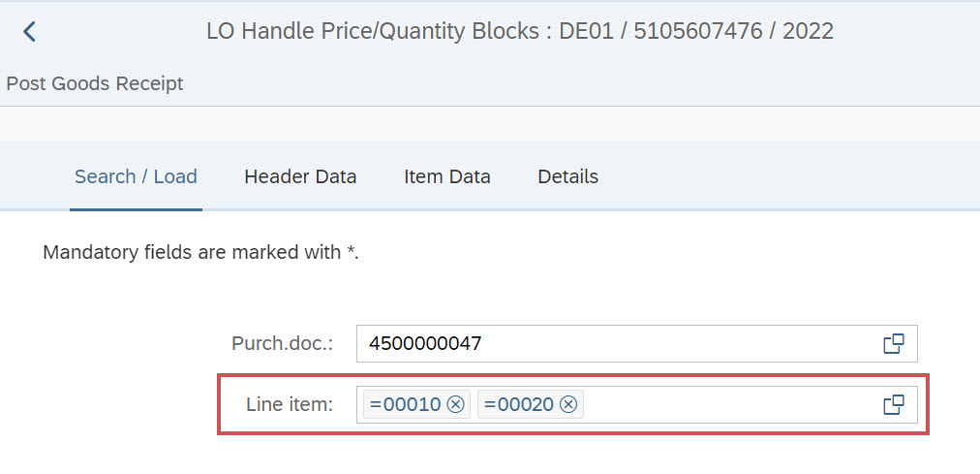Show the Details tab
Image resolution: width=980 pixels, height=474 pixels.
(567, 176)
